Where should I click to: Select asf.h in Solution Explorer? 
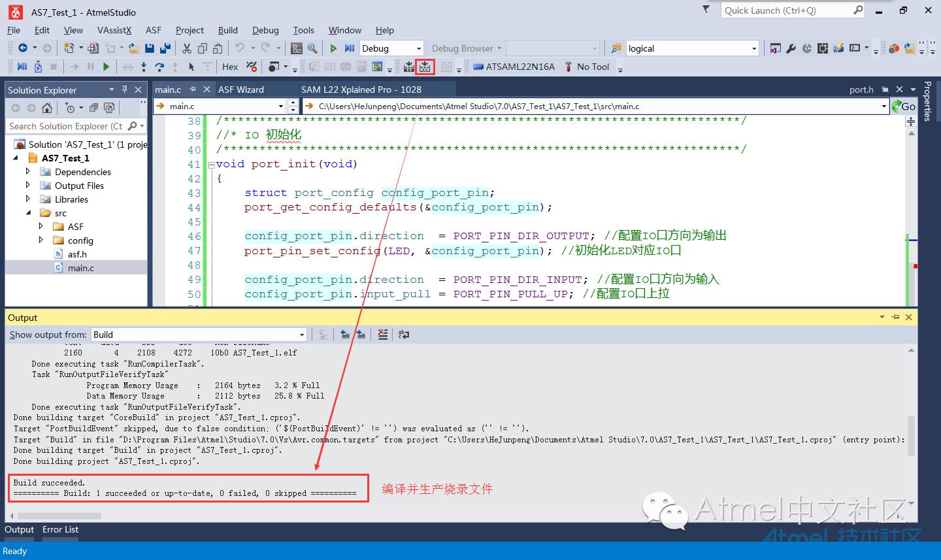pos(77,254)
